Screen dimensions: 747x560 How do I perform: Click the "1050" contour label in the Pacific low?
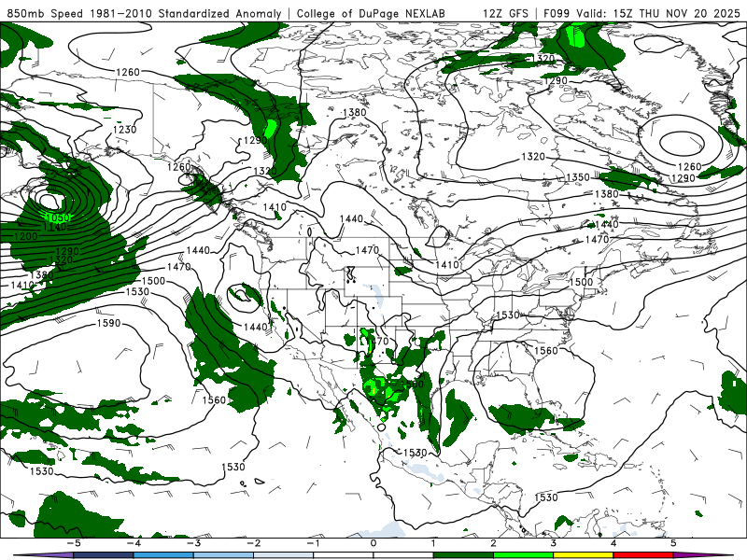[59, 217]
